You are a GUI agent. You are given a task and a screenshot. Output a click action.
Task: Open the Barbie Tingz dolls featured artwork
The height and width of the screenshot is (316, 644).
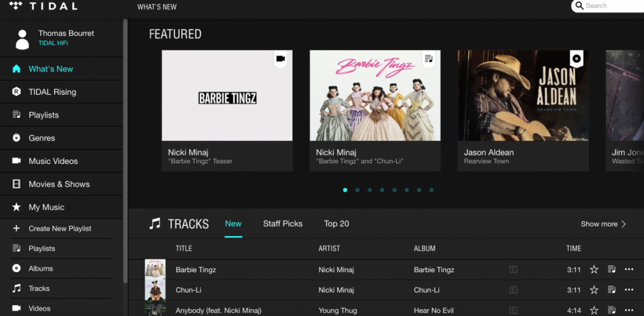pyautogui.click(x=375, y=95)
